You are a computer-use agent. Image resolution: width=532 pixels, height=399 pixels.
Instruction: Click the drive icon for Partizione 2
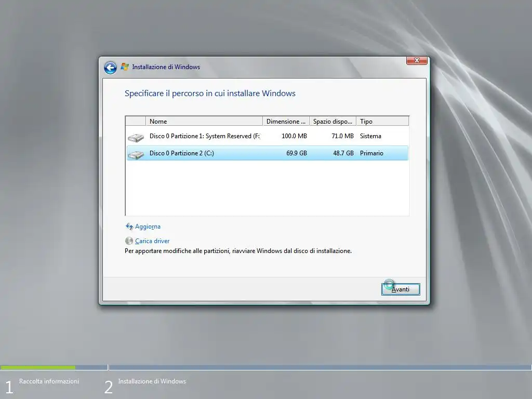pyautogui.click(x=136, y=155)
